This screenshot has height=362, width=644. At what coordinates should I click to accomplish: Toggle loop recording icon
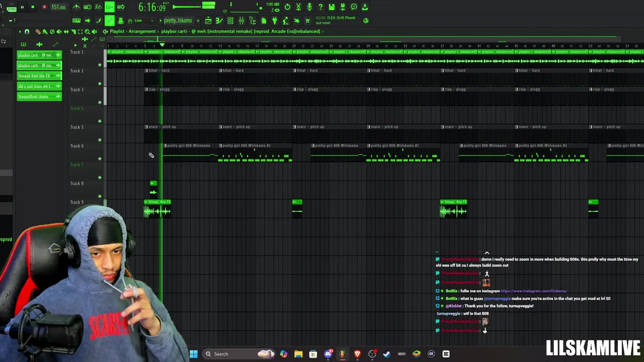[120, 7]
